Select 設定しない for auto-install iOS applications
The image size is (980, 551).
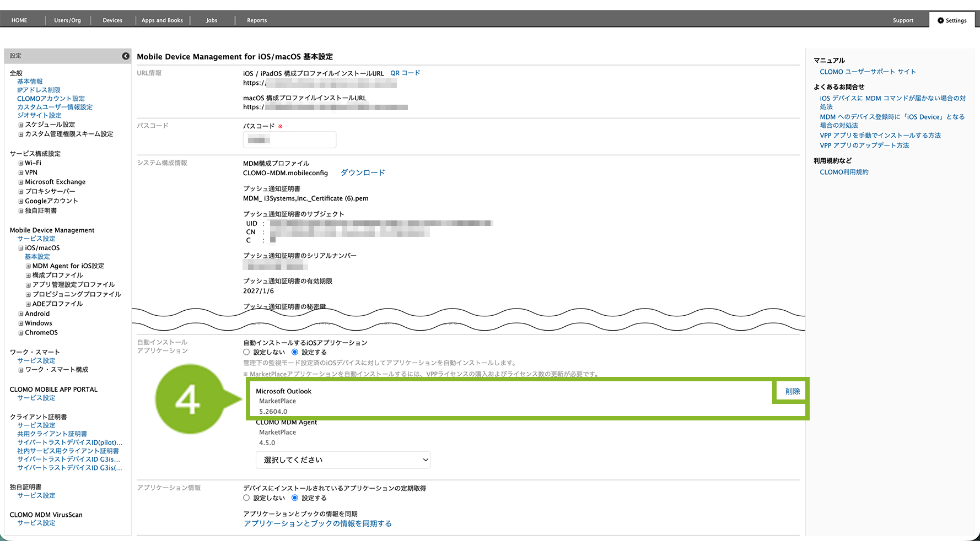pyautogui.click(x=246, y=352)
